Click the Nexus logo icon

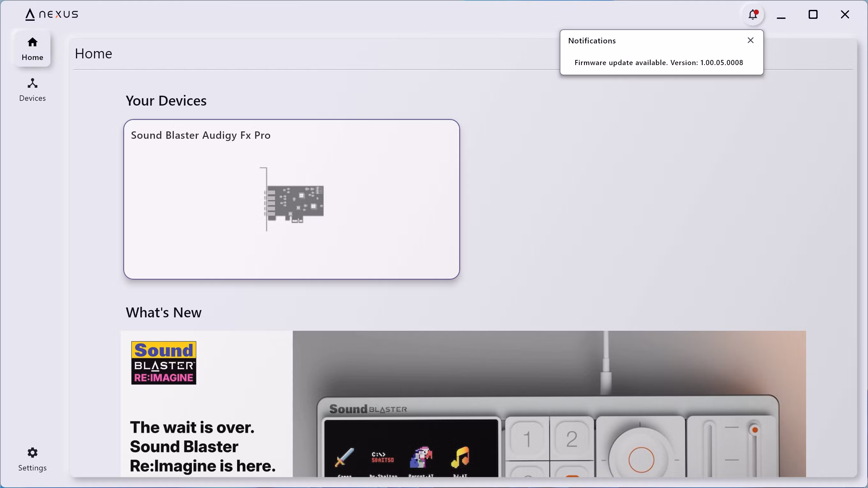tap(30, 14)
